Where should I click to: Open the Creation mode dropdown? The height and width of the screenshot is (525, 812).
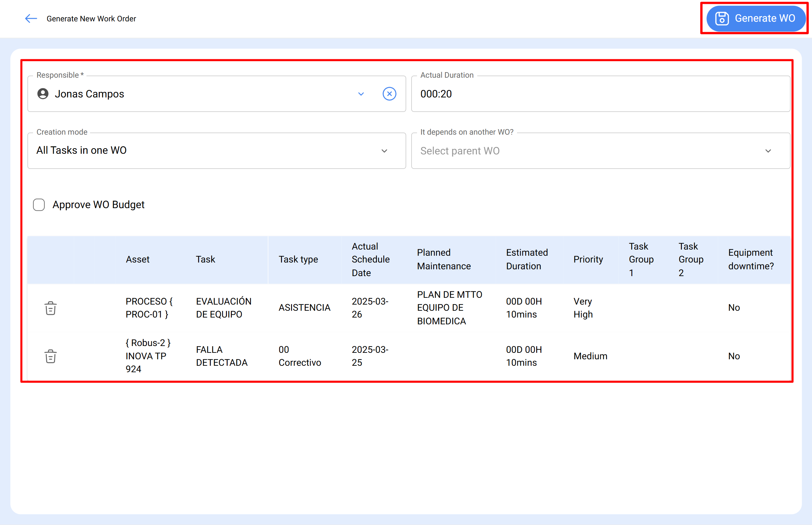pyautogui.click(x=384, y=150)
